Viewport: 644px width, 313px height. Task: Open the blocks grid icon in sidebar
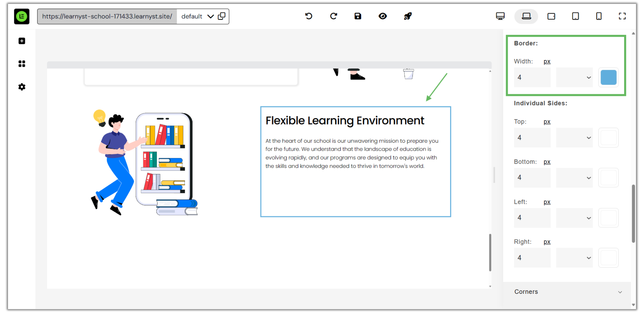(x=22, y=64)
